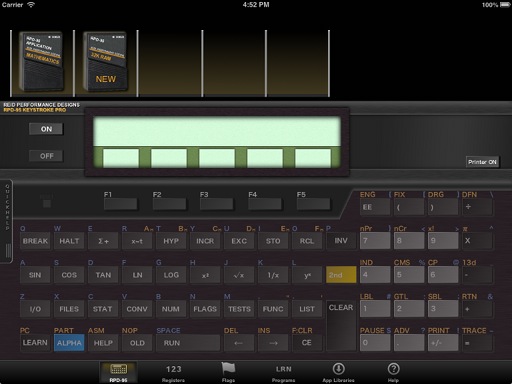Tap the left arrow backspace key
The width and height of the screenshot is (512, 384).
click(239, 343)
